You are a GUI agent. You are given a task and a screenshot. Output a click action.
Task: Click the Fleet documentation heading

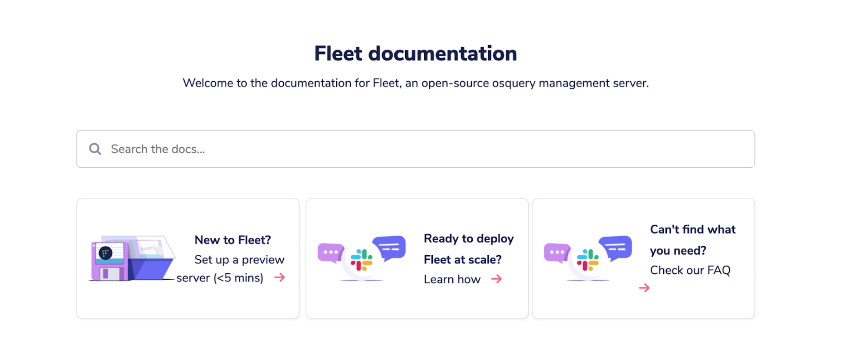415,53
